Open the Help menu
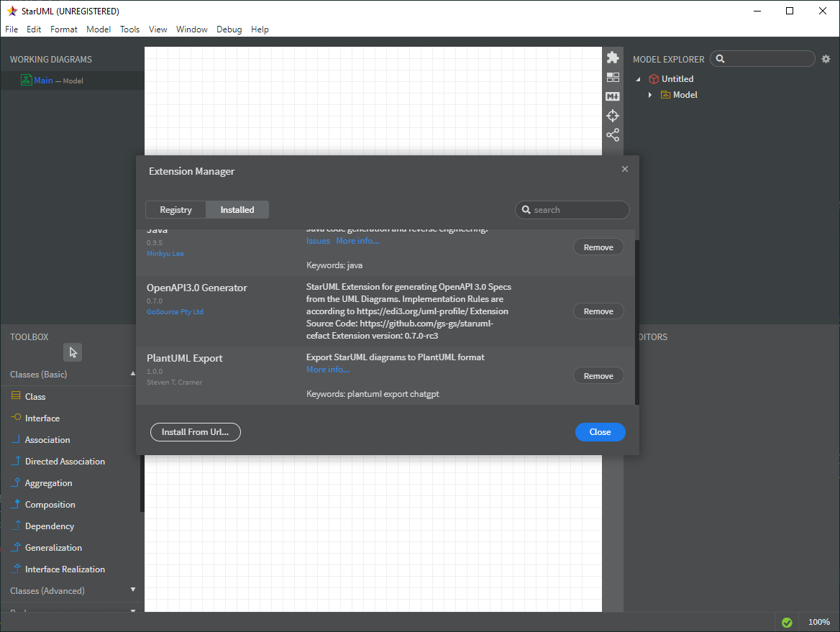840x632 pixels. point(260,29)
